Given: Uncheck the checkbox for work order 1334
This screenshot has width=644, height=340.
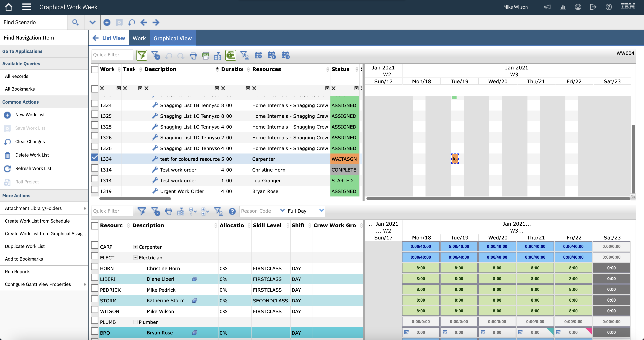Looking at the screenshot, I should pyautogui.click(x=95, y=157).
